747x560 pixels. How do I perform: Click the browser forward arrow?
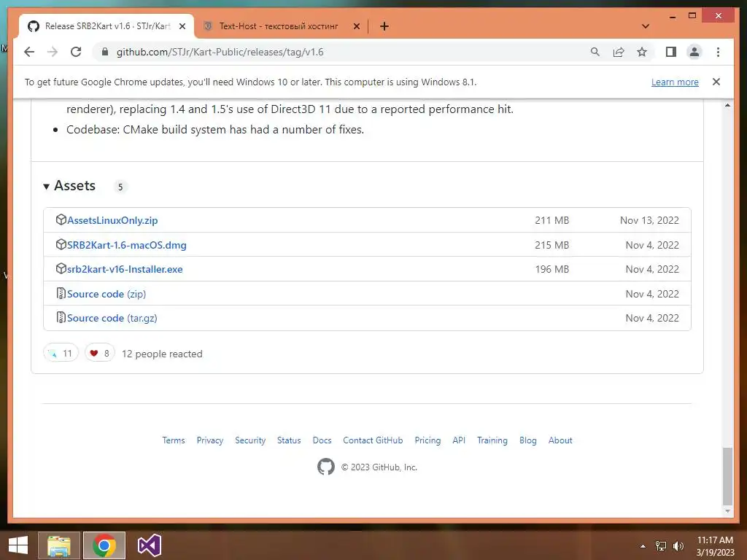coord(53,52)
